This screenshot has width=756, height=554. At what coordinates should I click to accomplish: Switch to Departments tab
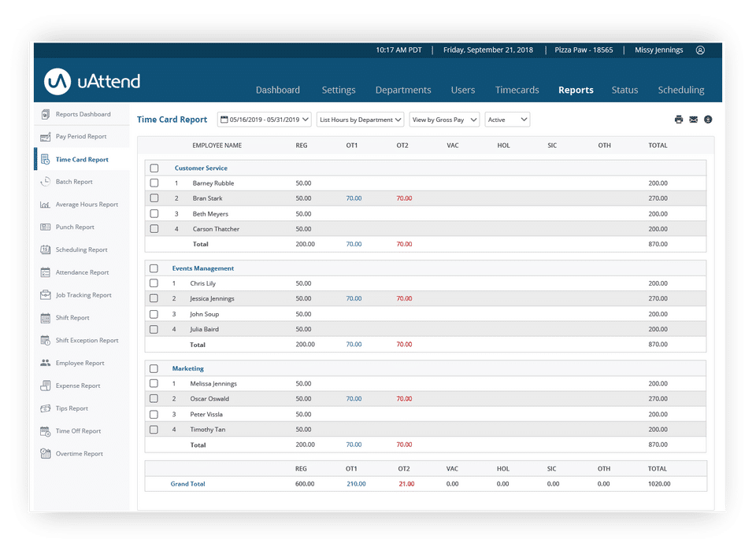(403, 90)
